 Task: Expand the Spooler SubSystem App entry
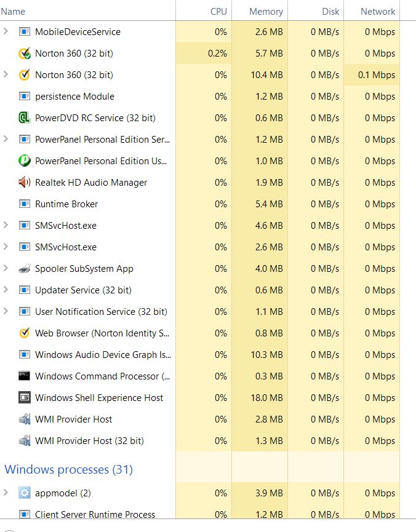[6, 268]
